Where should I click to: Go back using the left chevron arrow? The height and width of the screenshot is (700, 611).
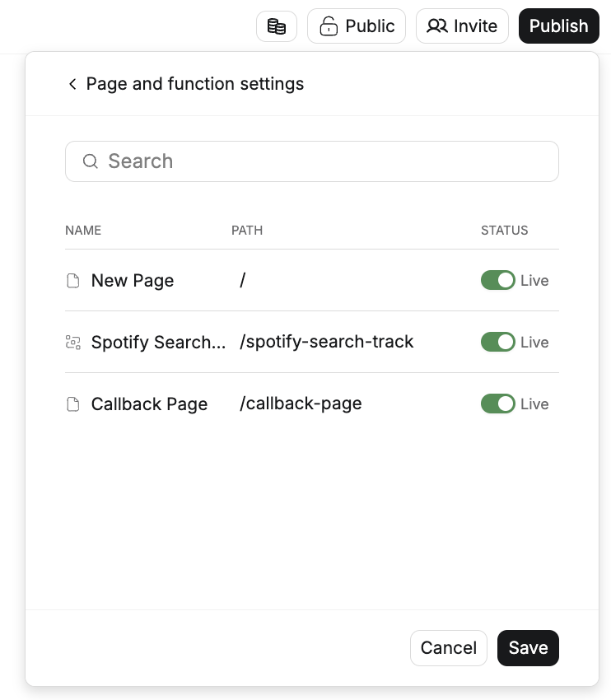click(72, 84)
